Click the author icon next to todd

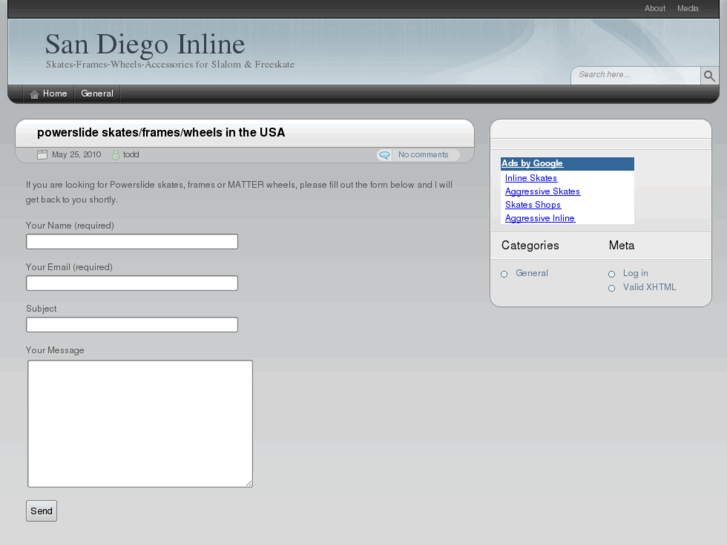[x=115, y=155]
